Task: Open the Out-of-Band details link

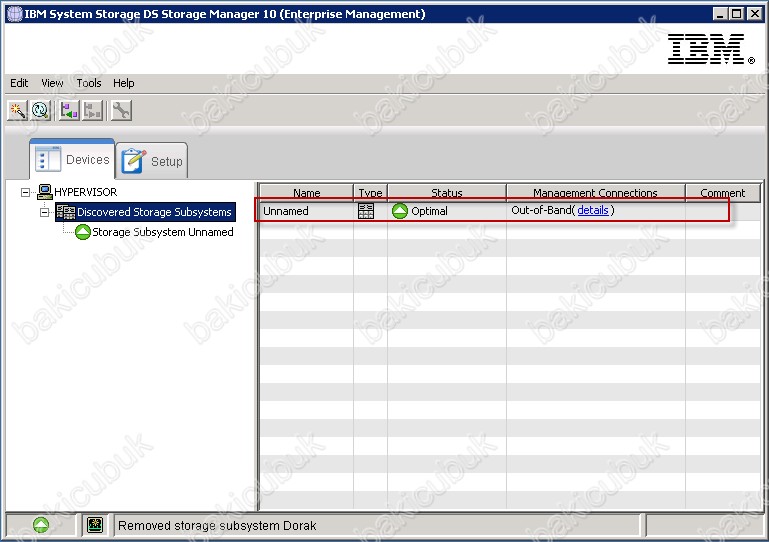Action: [593, 210]
